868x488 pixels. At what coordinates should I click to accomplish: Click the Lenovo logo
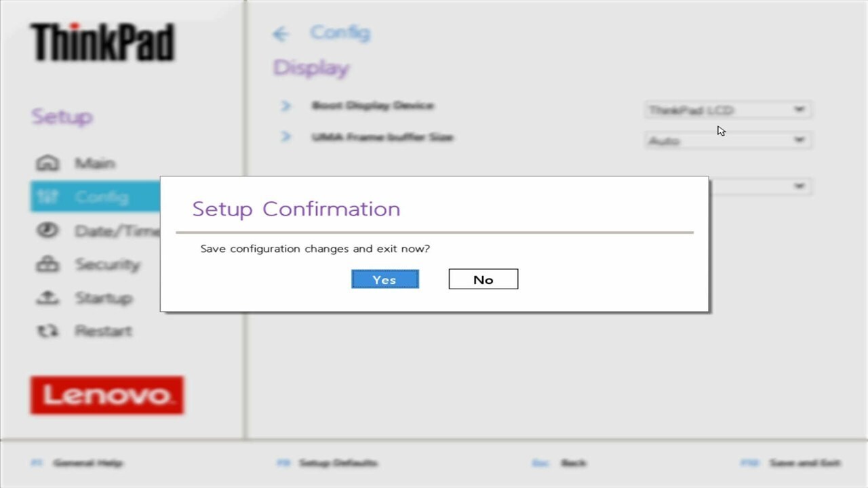107,395
